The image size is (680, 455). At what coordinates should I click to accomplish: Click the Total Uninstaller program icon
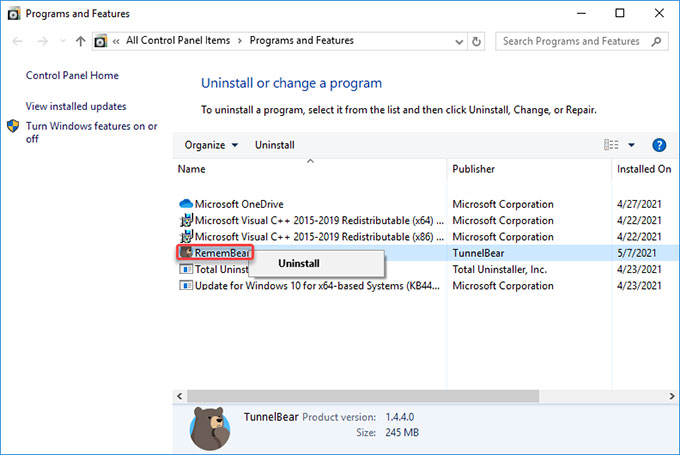[186, 269]
